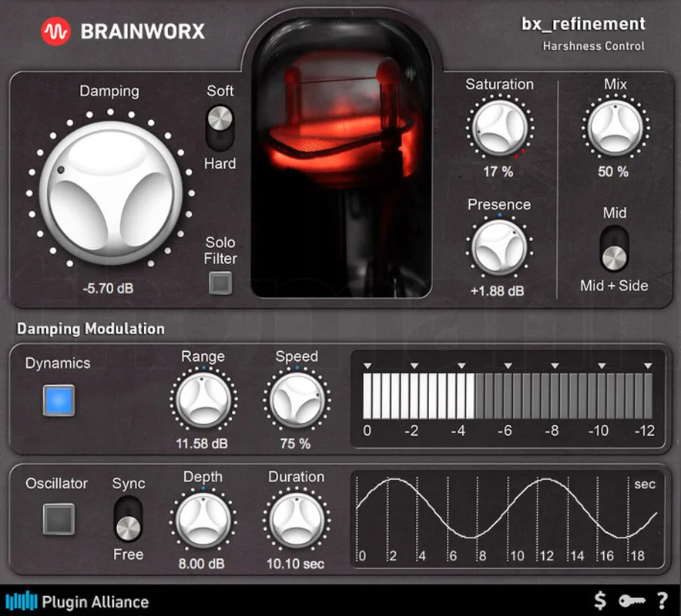Disable the Dynamics blue button
681x616 pixels.
(x=59, y=400)
